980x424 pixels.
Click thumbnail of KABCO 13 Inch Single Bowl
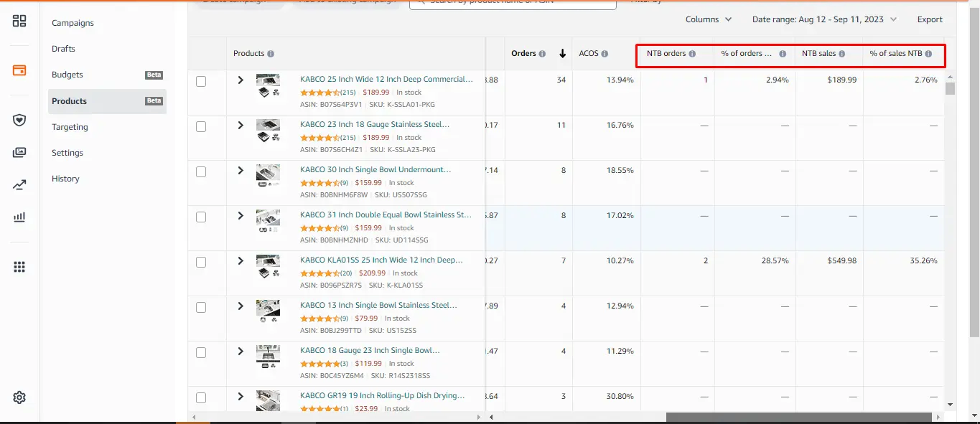click(268, 312)
